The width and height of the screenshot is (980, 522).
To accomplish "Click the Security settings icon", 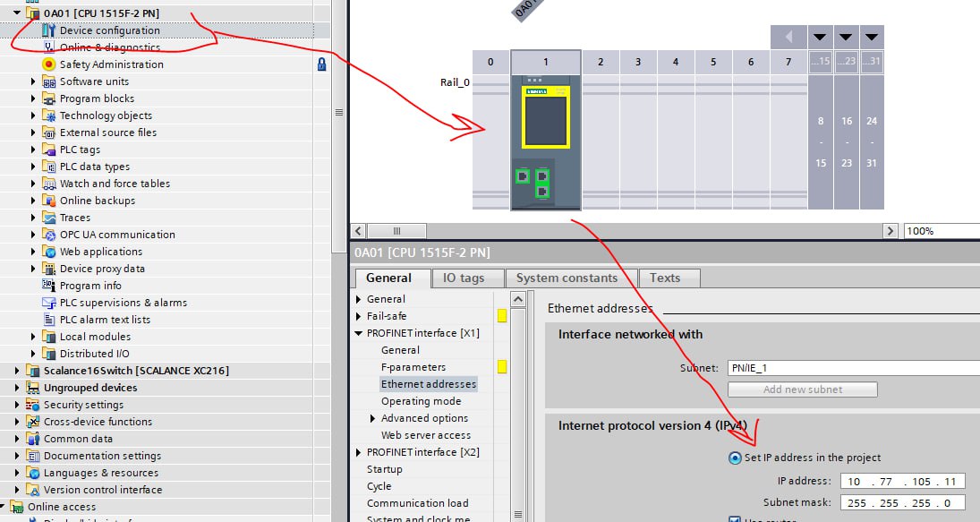I will [x=32, y=405].
